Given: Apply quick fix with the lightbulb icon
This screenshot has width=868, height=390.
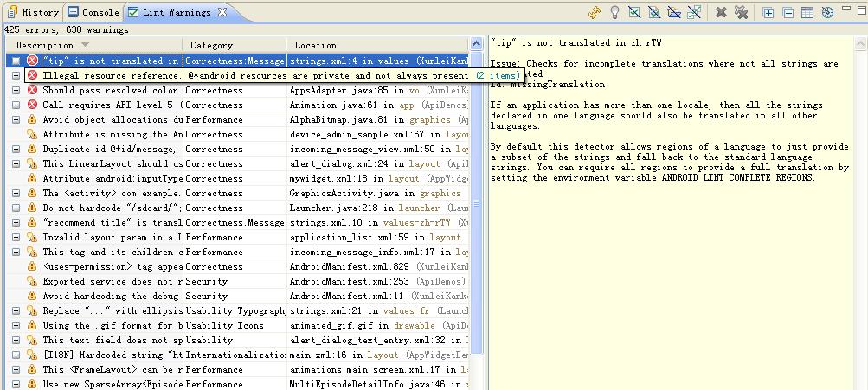Looking at the screenshot, I should [614, 12].
